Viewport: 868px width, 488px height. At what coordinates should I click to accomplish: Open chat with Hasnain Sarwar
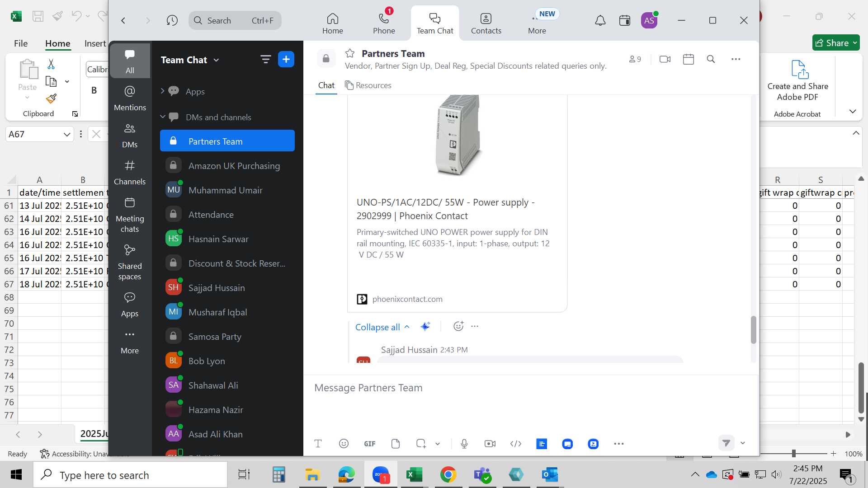coord(227,239)
